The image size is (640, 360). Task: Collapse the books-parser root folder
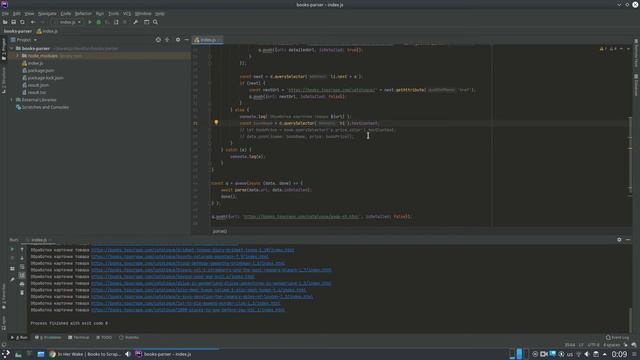[12, 49]
